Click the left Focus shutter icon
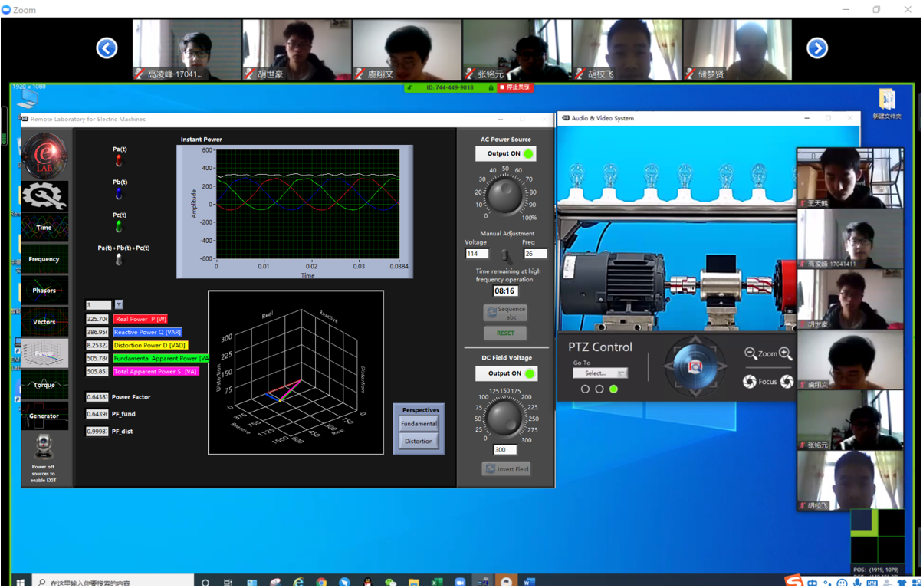Screen dimensions: 923x588 (x=749, y=382)
